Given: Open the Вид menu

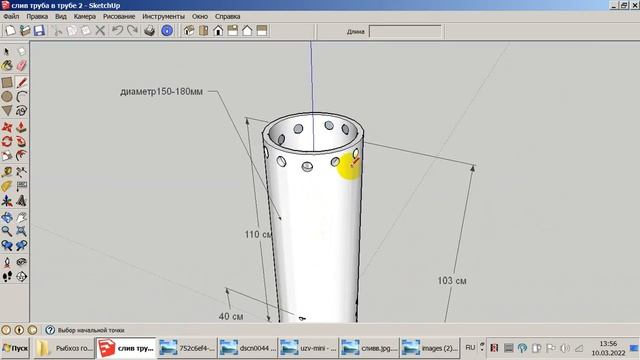Looking at the screenshot, I should click(x=61, y=16).
